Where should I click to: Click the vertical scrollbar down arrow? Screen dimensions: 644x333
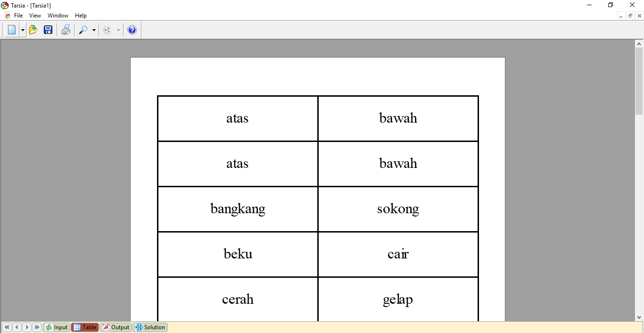639,317
